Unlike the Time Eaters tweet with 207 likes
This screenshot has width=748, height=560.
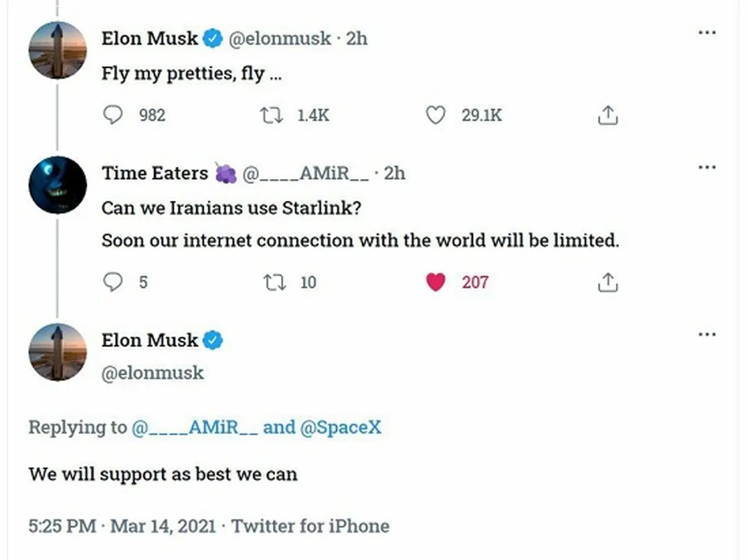[x=436, y=282]
